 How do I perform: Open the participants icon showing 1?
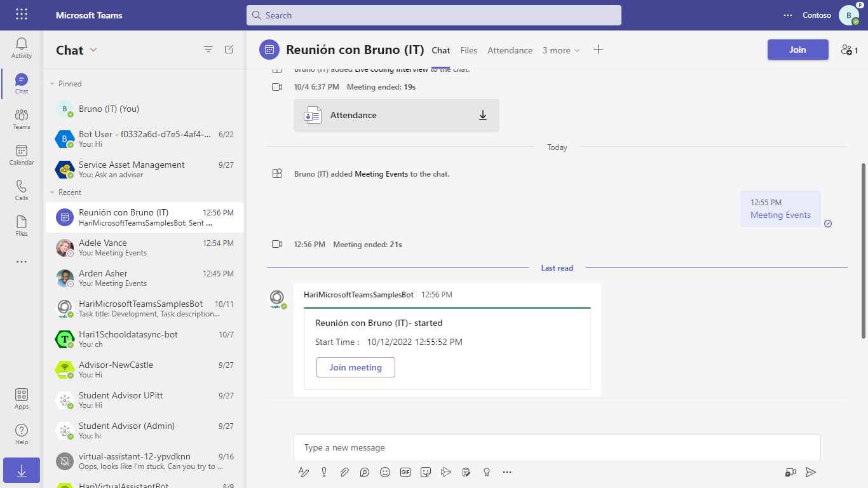click(x=849, y=50)
